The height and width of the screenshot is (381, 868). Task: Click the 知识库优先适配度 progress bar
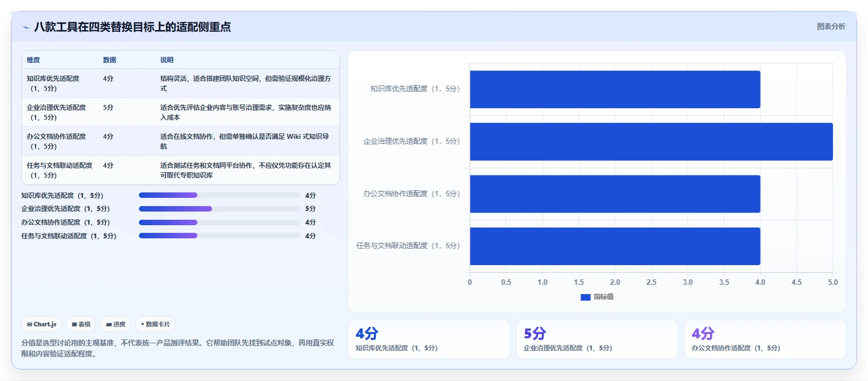point(220,195)
